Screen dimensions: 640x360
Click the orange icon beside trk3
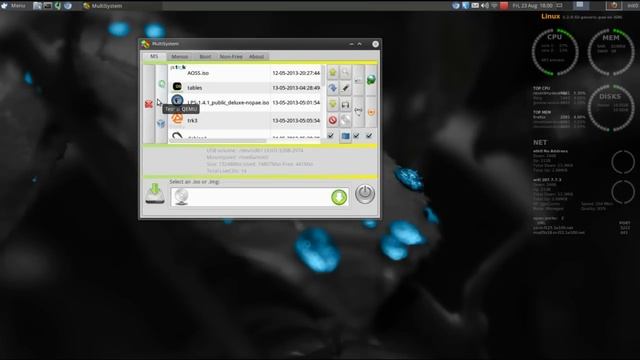(x=177, y=118)
